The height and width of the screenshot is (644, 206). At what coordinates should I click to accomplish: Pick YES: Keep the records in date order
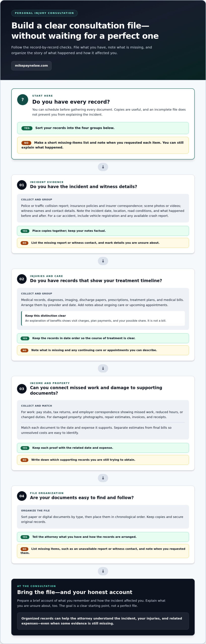click(x=103, y=338)
